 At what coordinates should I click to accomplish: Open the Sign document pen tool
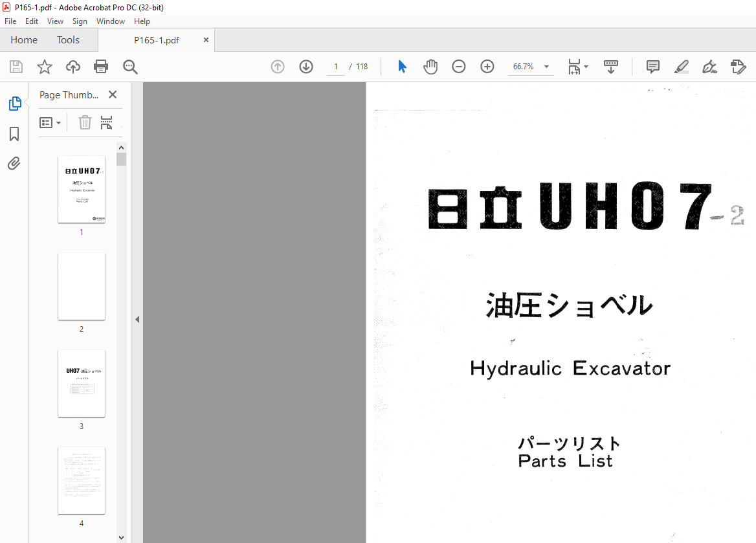pos(709,67)
